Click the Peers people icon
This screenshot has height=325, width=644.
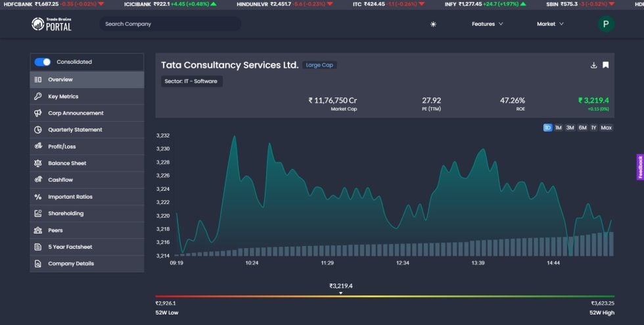point(38,230)
